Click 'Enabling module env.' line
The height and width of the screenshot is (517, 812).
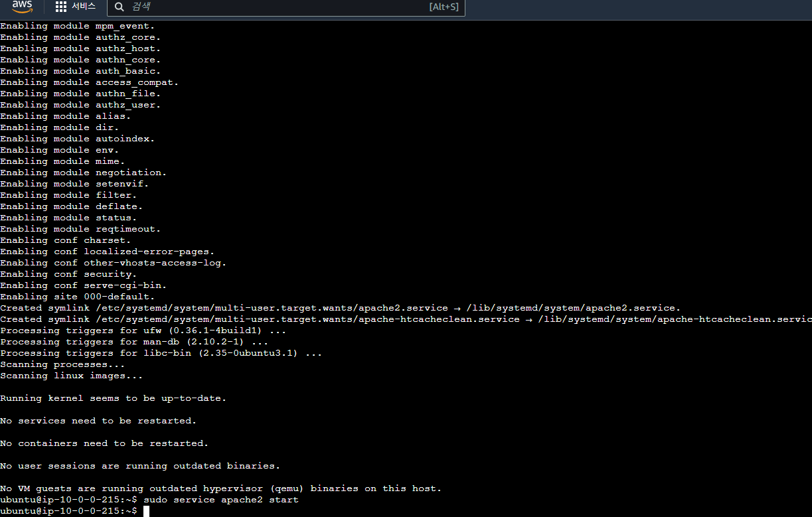click(x=60, y=150)
